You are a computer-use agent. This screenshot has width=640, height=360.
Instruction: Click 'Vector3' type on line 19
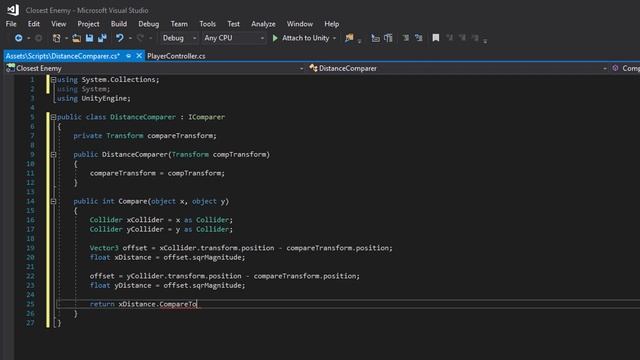point(104,248)
